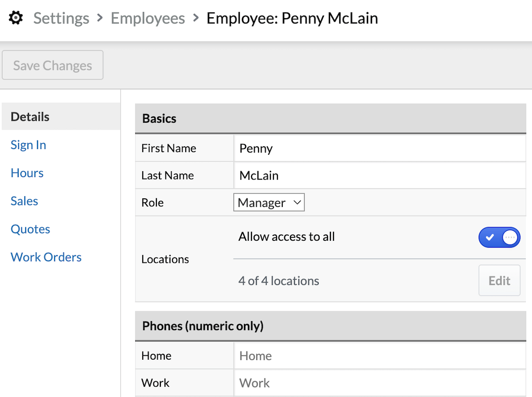The image size is (532, 397).
Task: Click the checkmark on the locations switch
Action: pyautogui.click(x=489, y=237)
